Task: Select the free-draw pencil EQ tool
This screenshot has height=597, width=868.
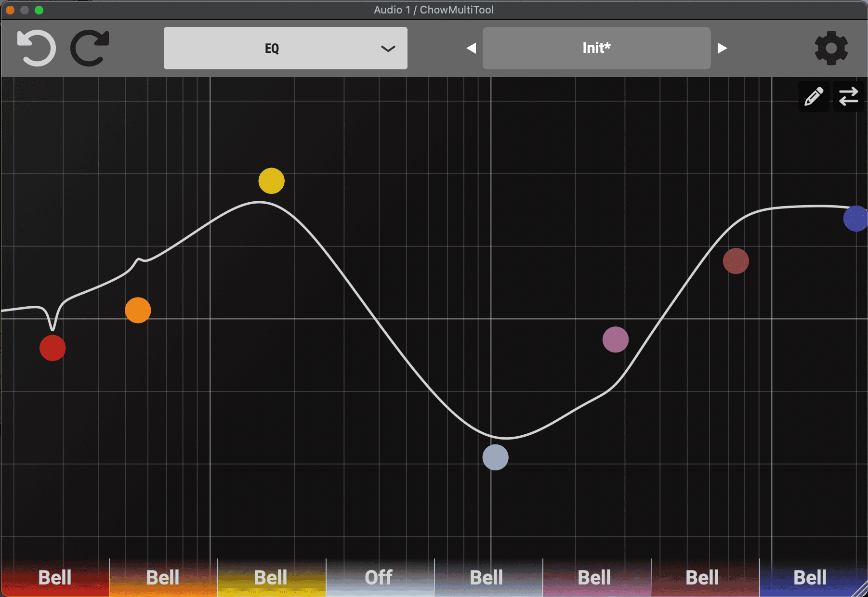Action: pos(814,96)
